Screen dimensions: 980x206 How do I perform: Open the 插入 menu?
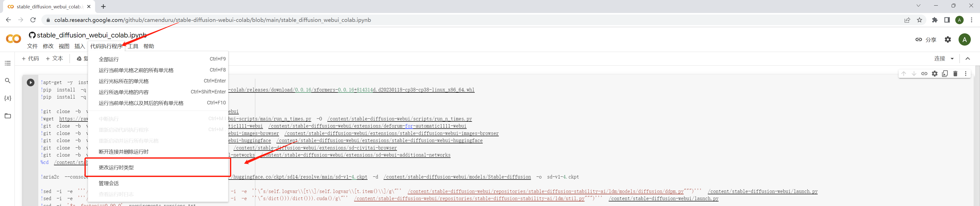80,46
